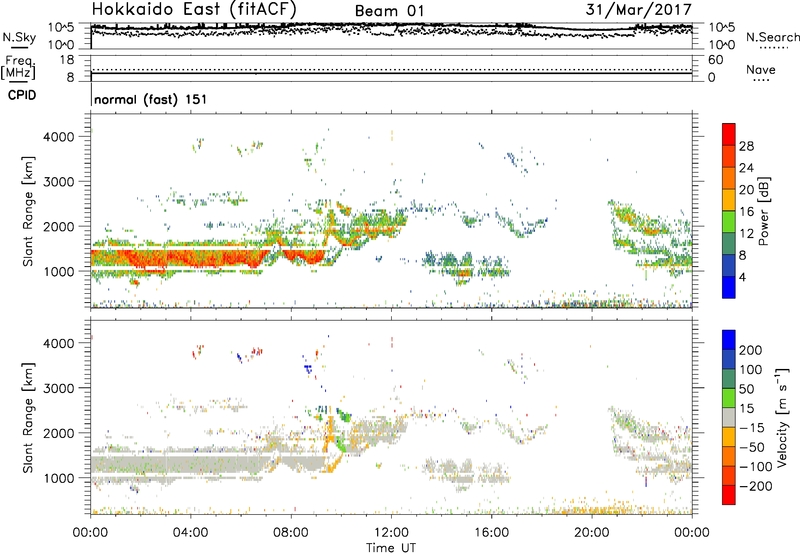
Task: Click the 'Beam 01' label
Action: [389, 11]
